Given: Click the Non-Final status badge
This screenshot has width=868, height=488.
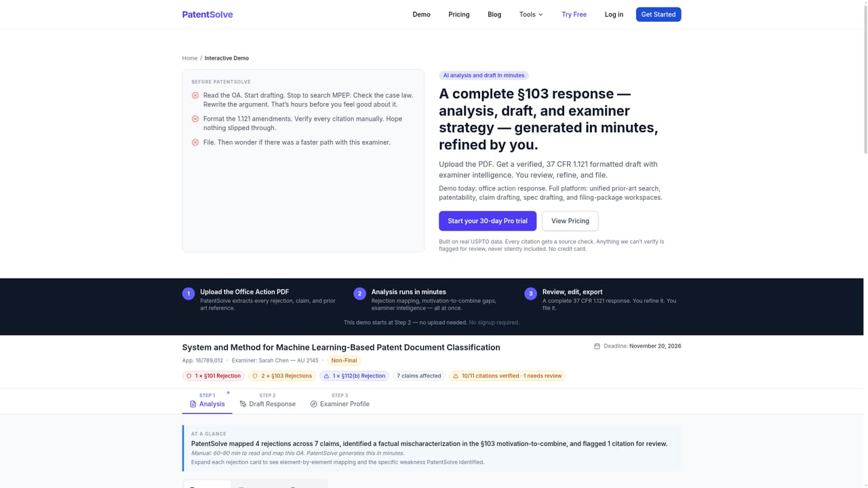Looking at the screenshot, I should point(344,361).
